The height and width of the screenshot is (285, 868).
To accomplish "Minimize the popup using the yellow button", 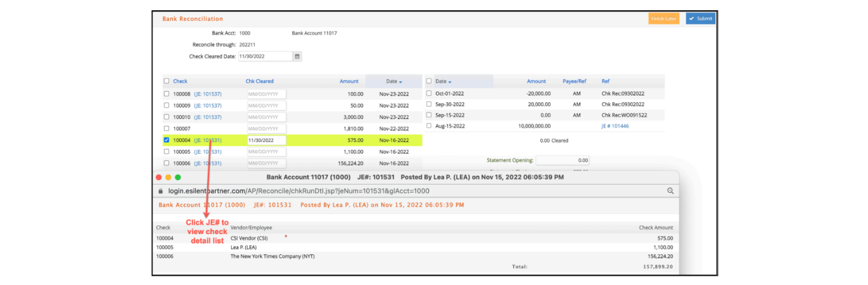I will 168,177.
